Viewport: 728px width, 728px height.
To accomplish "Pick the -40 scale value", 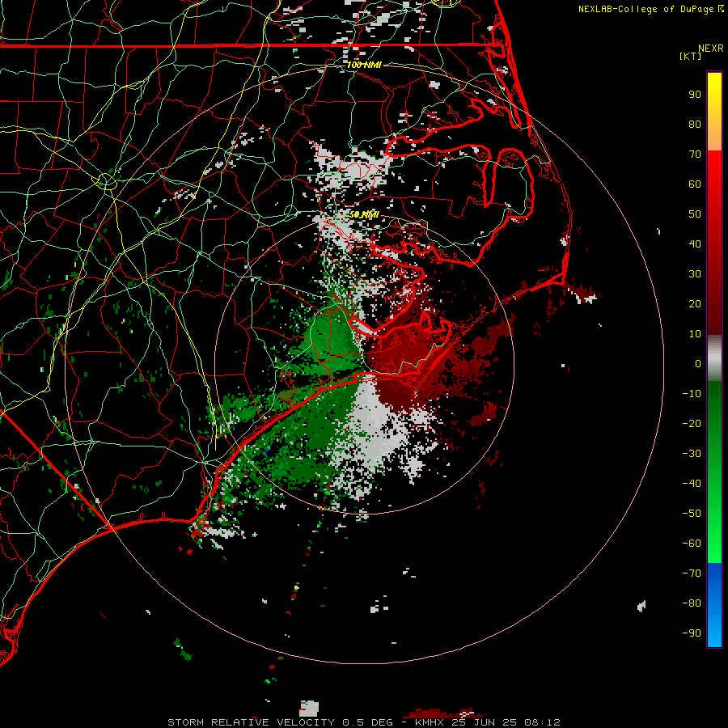I will pyautogui.click(x=692, y=484).
